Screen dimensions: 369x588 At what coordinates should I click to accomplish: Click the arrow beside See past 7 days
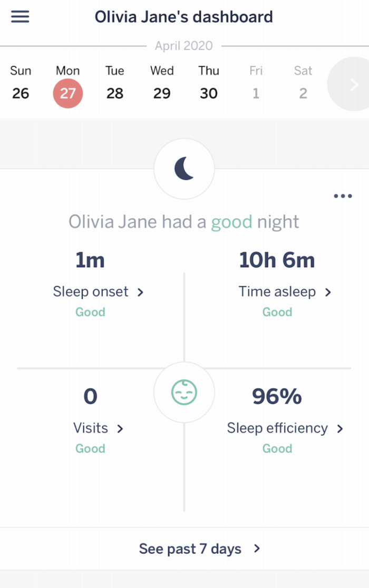(257, 548)
